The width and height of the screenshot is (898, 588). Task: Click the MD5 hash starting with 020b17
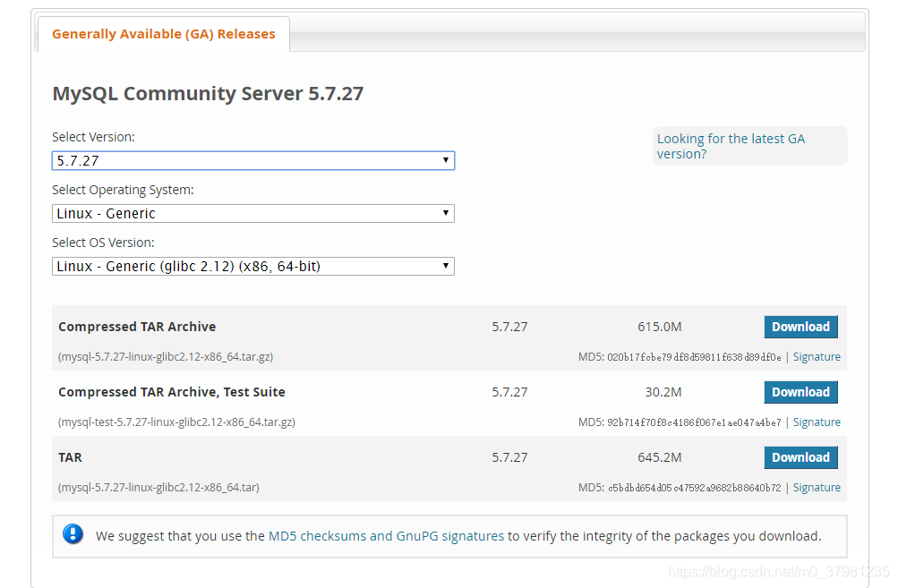[x=694, y=357]
